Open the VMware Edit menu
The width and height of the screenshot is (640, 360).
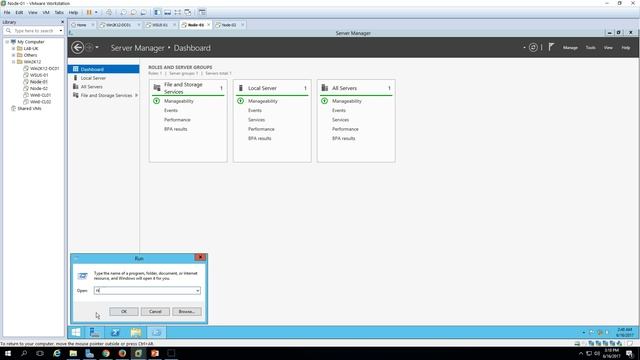pyautogui.click(x=19, y=12)
